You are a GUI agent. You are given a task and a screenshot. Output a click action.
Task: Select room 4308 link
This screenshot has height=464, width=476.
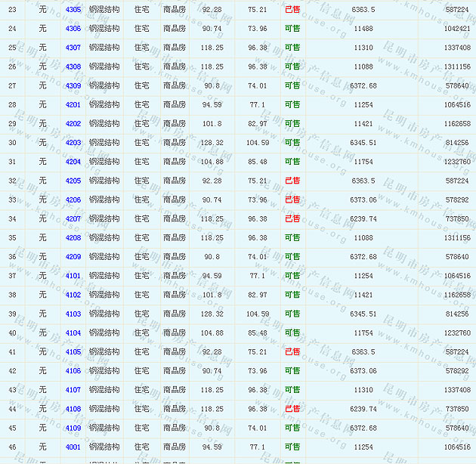coord(73,67)
